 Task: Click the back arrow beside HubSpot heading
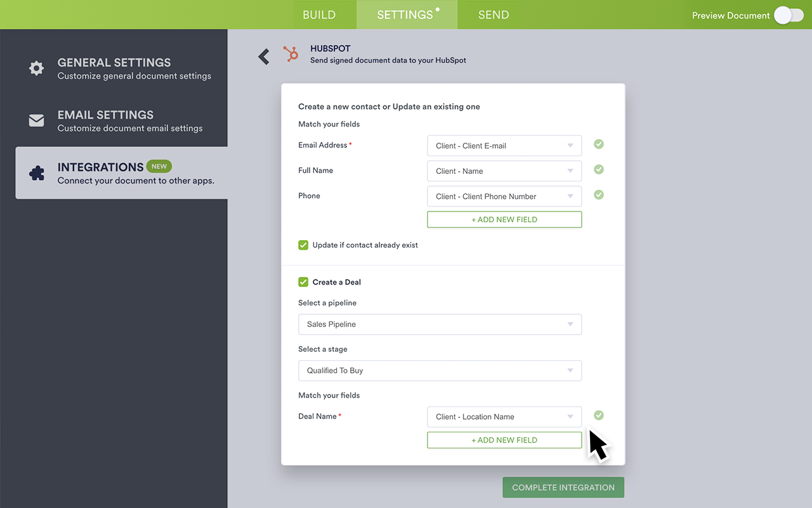[264, 56]
